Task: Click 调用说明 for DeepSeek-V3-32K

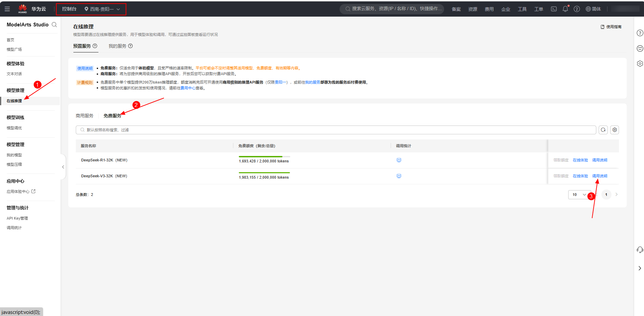Action: pyautogui.click(x=600, y=176)
